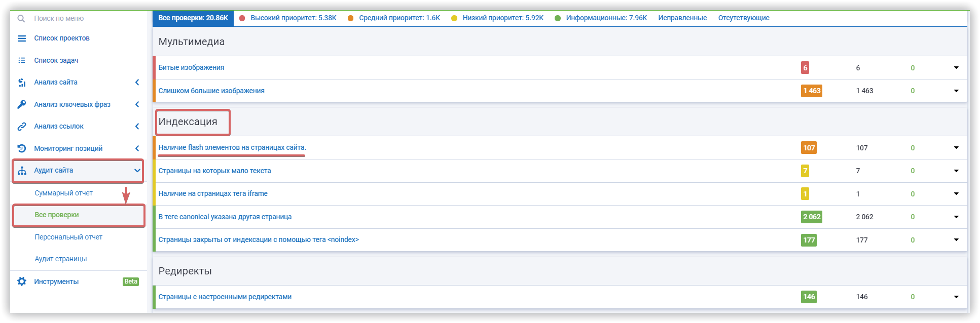The image size is (980, 323).
Task: Expand the редиректами row arrow
Action: [x=956, y=297]
